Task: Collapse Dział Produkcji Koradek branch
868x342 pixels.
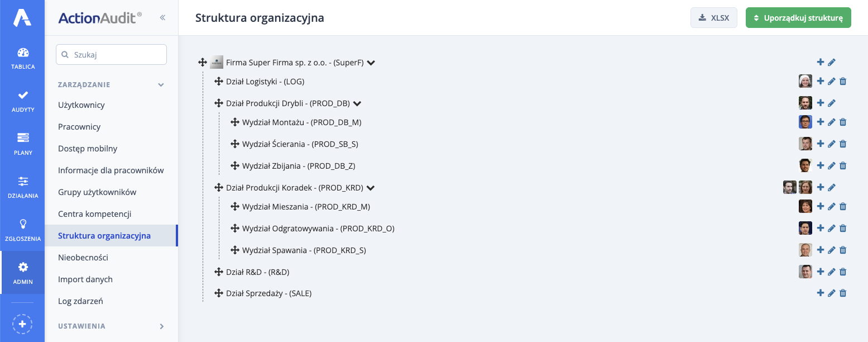Action: pyautogui.click(x=371, y=188)
